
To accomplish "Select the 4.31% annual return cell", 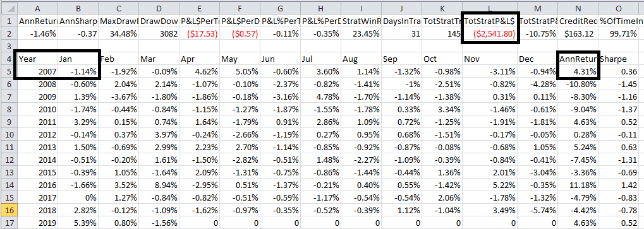I will [x=578, y=72].
